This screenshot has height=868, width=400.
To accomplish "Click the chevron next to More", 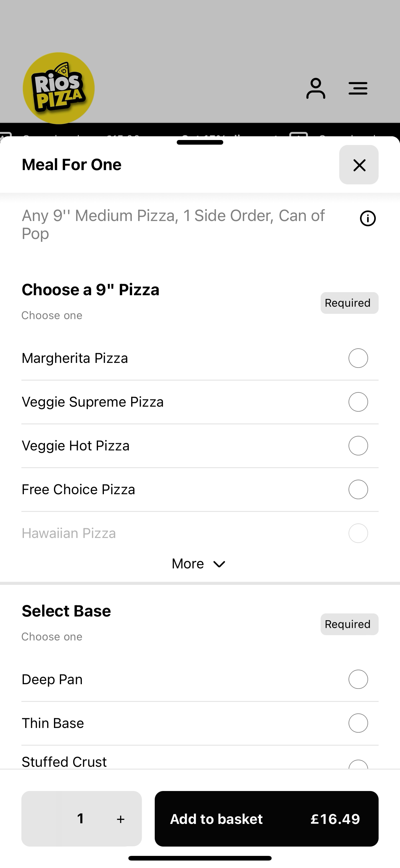I will click(219, 564).
